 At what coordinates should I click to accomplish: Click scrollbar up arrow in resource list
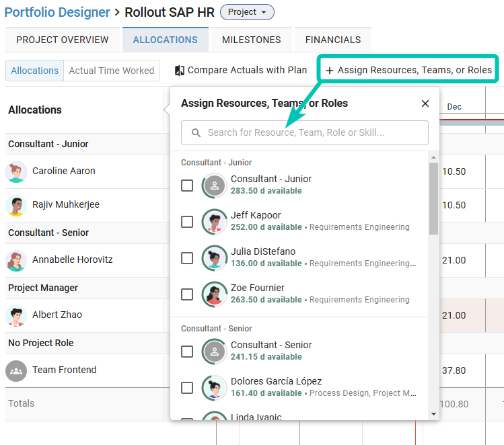coord(433,157)
